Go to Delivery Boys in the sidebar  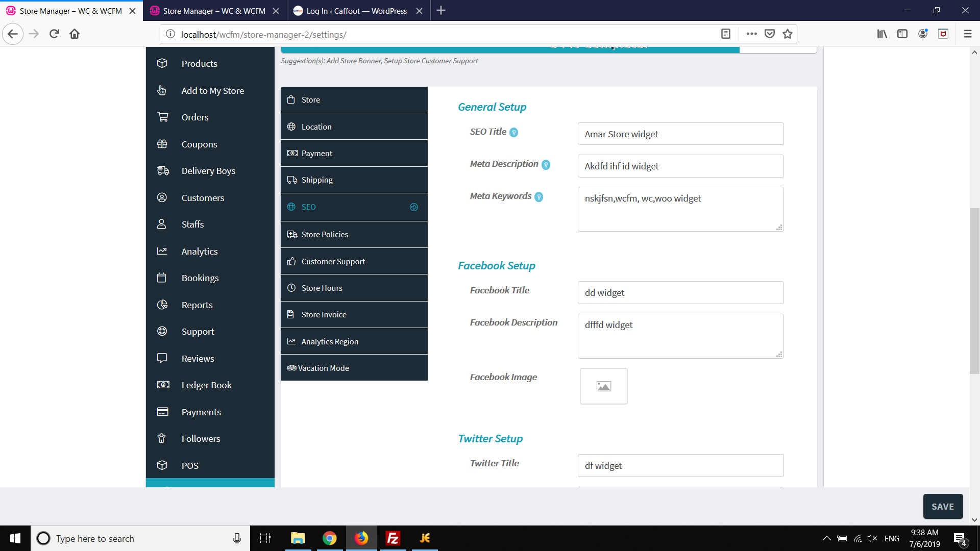click(x=209, y=171)
